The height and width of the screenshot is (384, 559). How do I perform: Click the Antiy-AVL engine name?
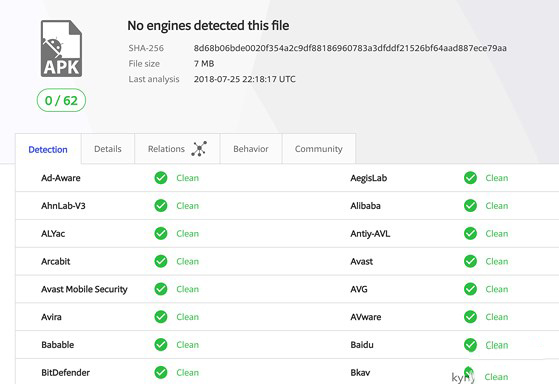(370, 234)
